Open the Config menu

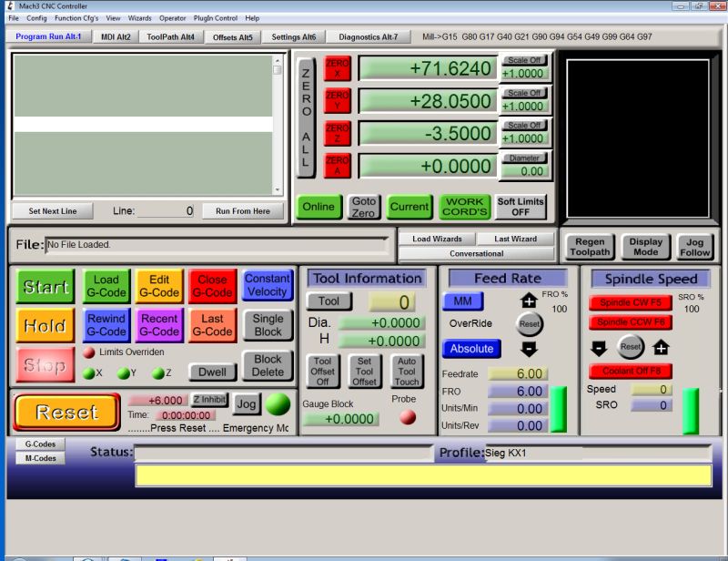[36, 18]
